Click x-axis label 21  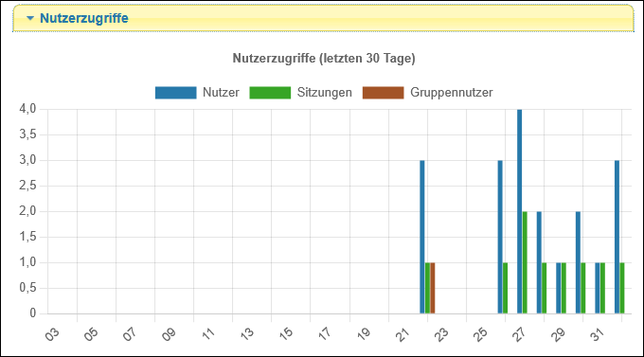click(x=402, y=334)
